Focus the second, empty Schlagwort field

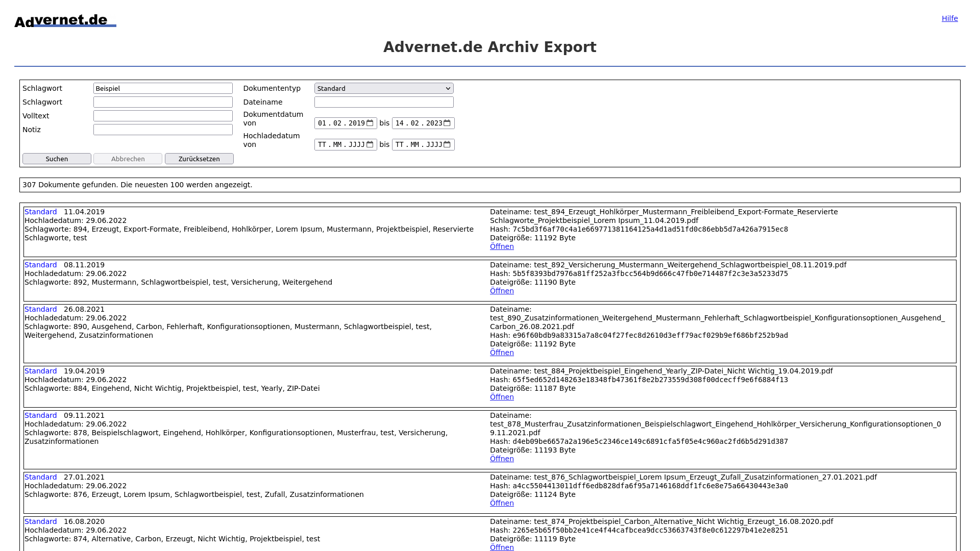click(163, 102)
